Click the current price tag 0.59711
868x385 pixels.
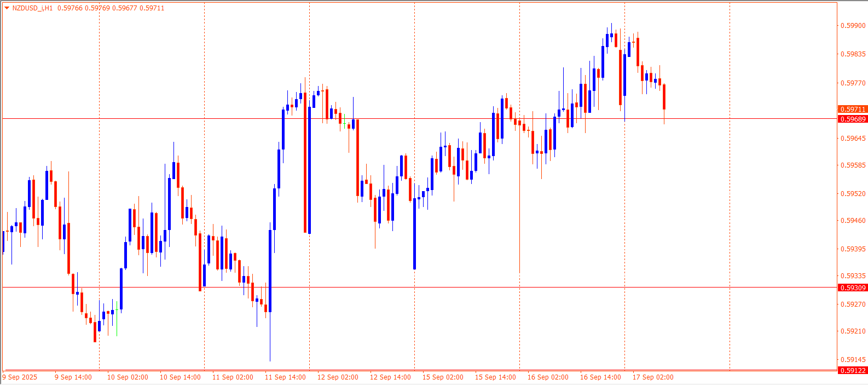[853, 110]
